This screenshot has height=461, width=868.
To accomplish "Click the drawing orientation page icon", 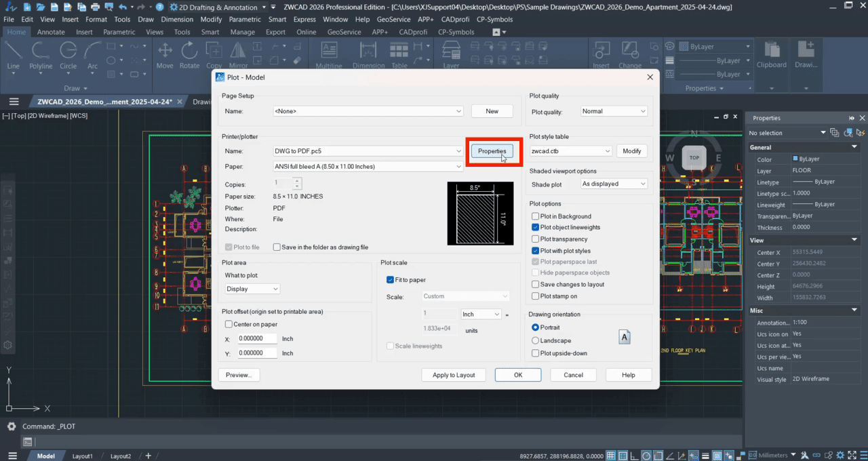I will [625, 337].
